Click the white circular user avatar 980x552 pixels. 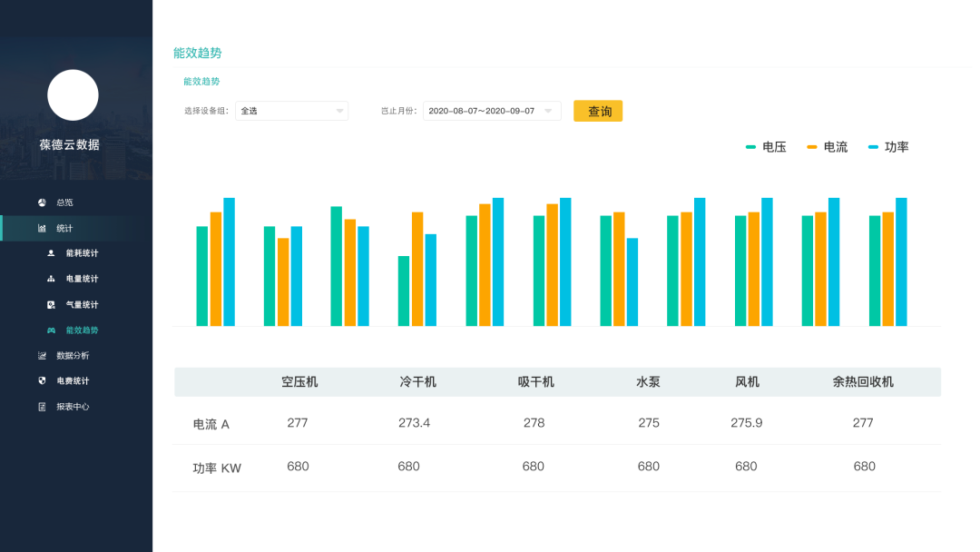pos(73,95)
